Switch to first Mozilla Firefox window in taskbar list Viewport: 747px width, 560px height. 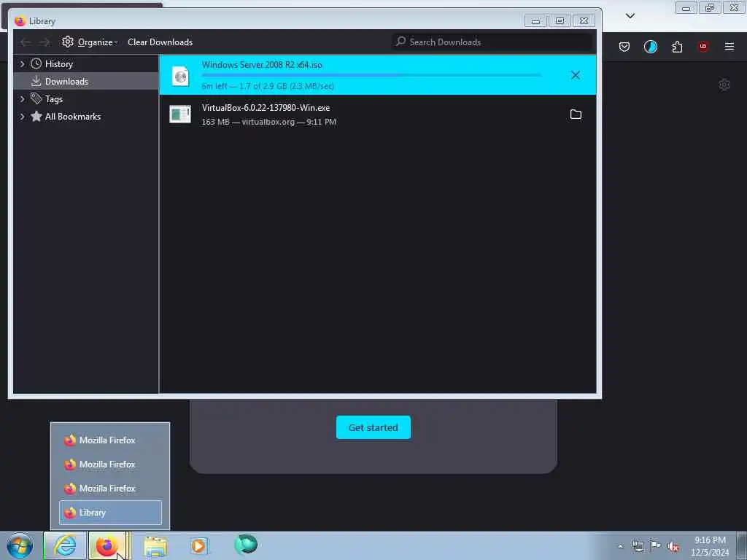click(110, 440)
